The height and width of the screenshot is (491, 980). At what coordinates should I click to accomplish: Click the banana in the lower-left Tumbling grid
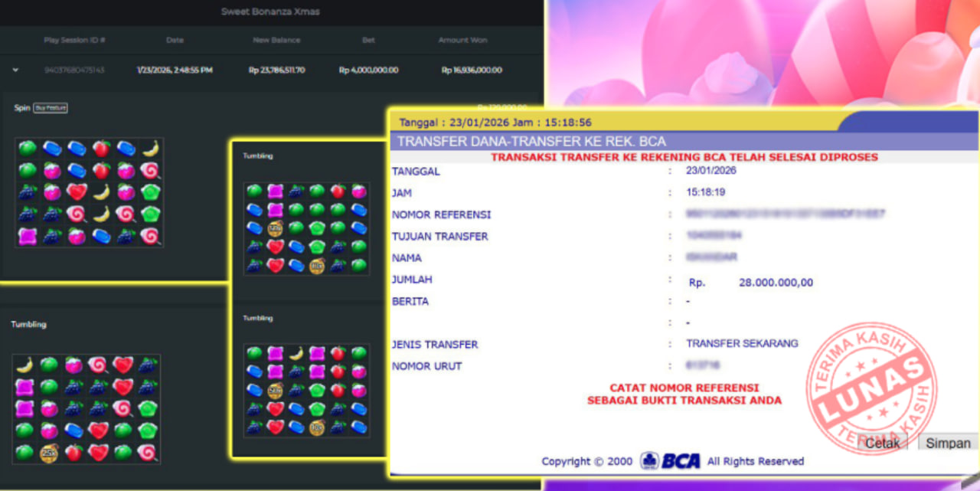(24, 365)
